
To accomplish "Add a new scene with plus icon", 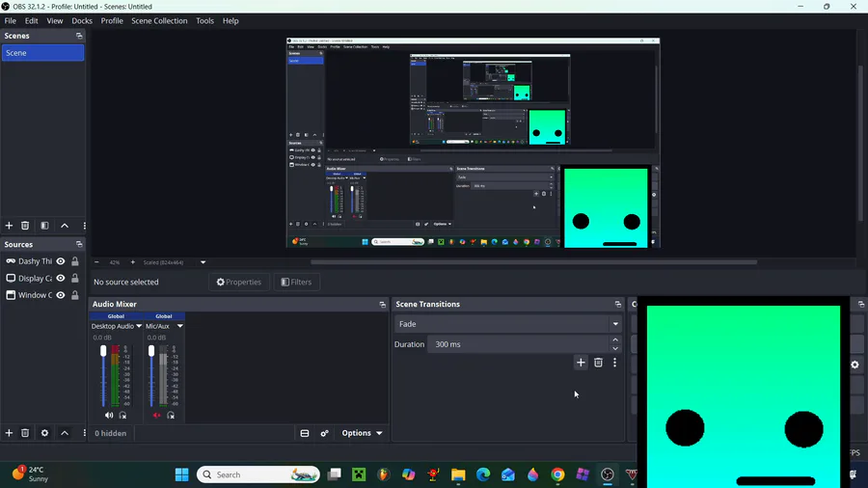I will (9, 226).
